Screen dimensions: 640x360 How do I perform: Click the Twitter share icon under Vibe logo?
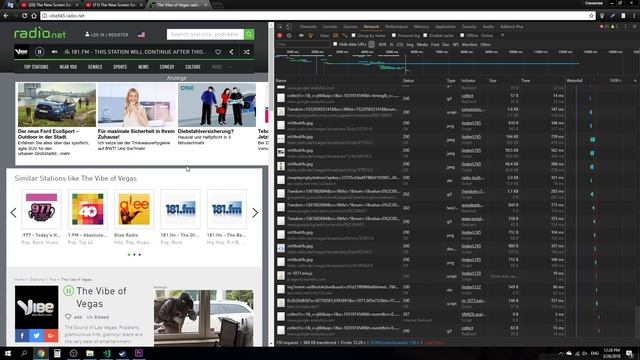(36, 336)
